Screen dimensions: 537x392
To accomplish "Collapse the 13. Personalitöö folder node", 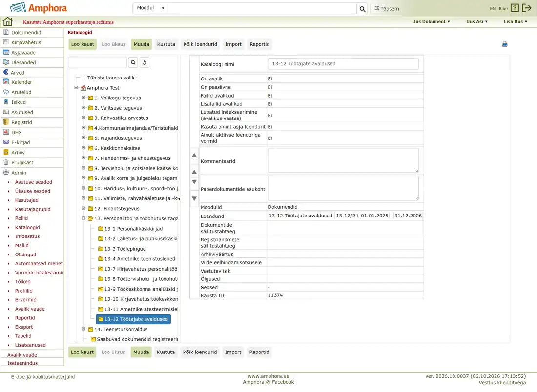I will pyautogui.click(x=83, y=218).
